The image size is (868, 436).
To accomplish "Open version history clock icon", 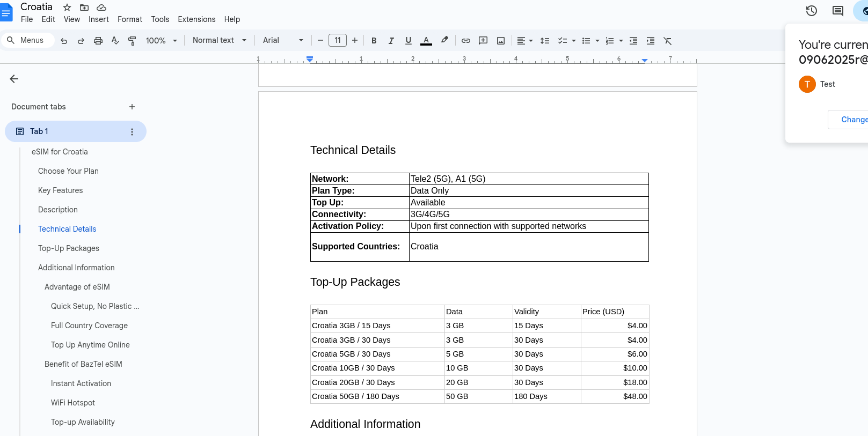I will tap(812, 11).
